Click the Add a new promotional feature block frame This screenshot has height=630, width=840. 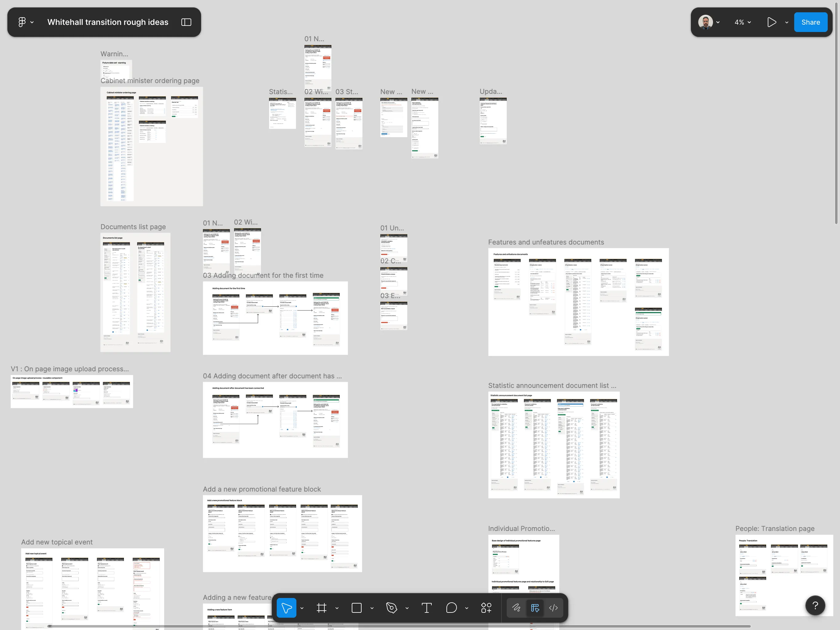coord(282,533)
